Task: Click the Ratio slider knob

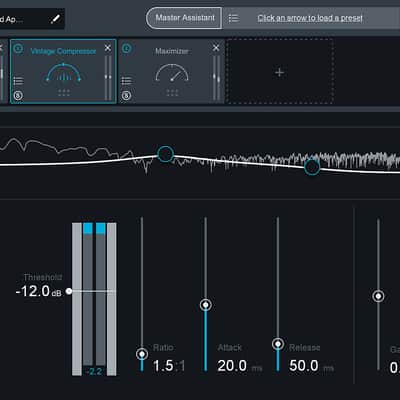Action: 142,354
